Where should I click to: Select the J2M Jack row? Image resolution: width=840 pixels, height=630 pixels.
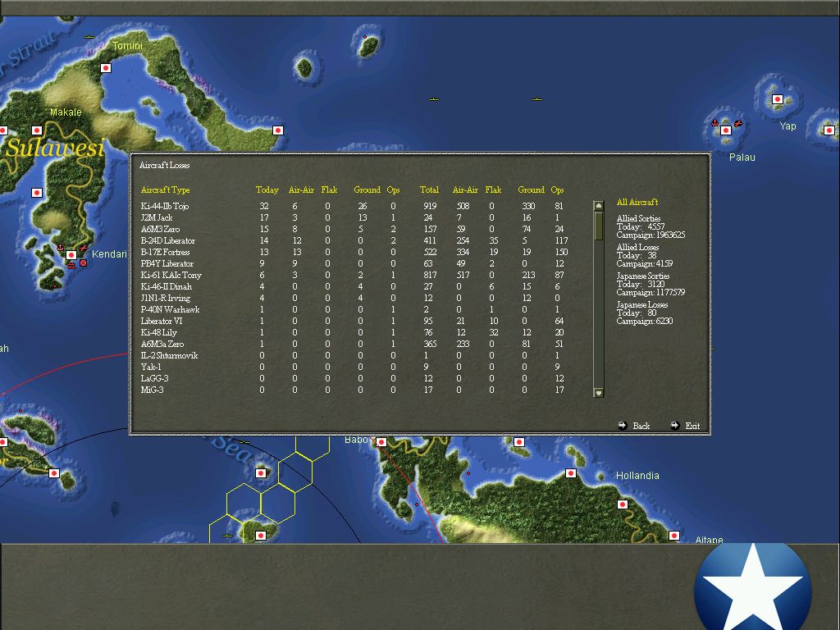pyautogui.click(x=354, y=217)
